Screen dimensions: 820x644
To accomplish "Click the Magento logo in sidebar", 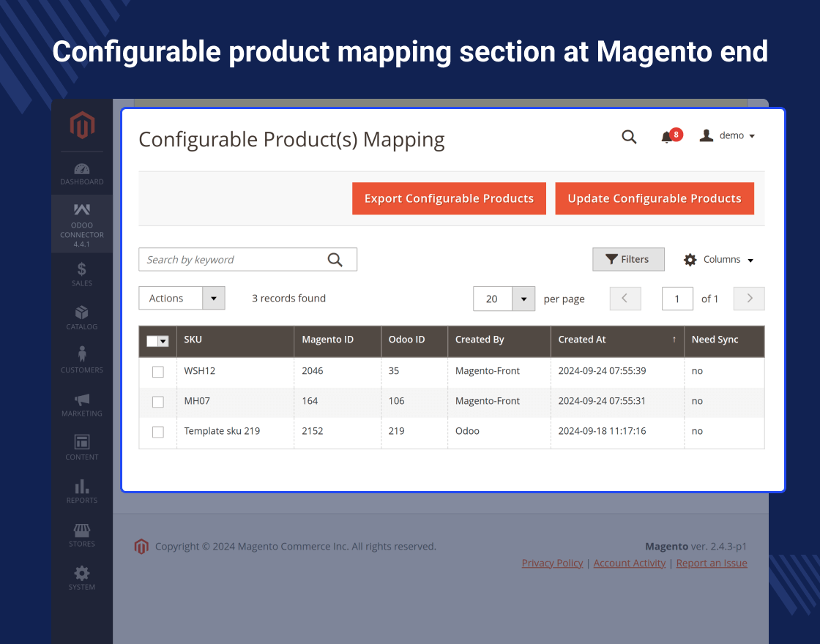I will tap(82, 124).
